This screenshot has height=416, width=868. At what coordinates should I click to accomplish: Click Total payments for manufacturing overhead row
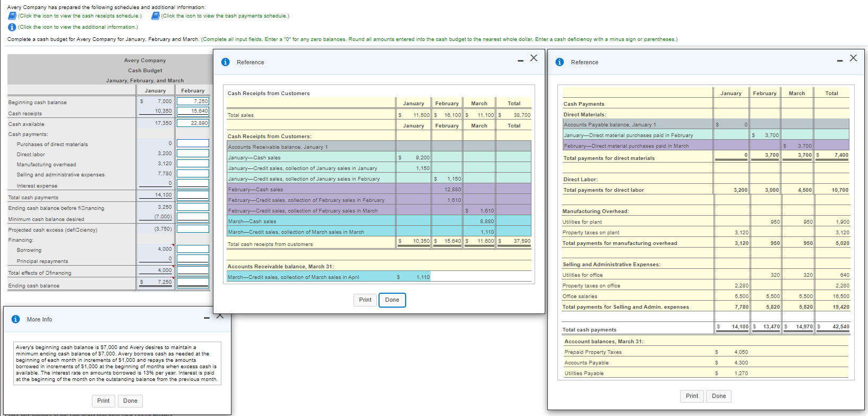click(706, 243)
